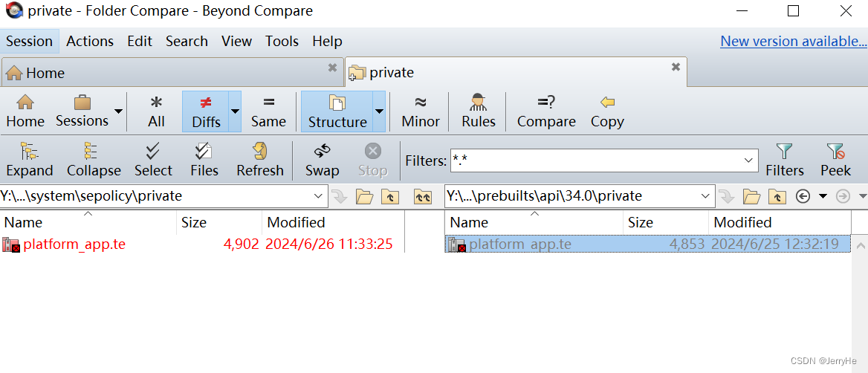Open right pane back history dropdown arrow
Viewport: 868px width, 373px height.
(x=823, y=196)
